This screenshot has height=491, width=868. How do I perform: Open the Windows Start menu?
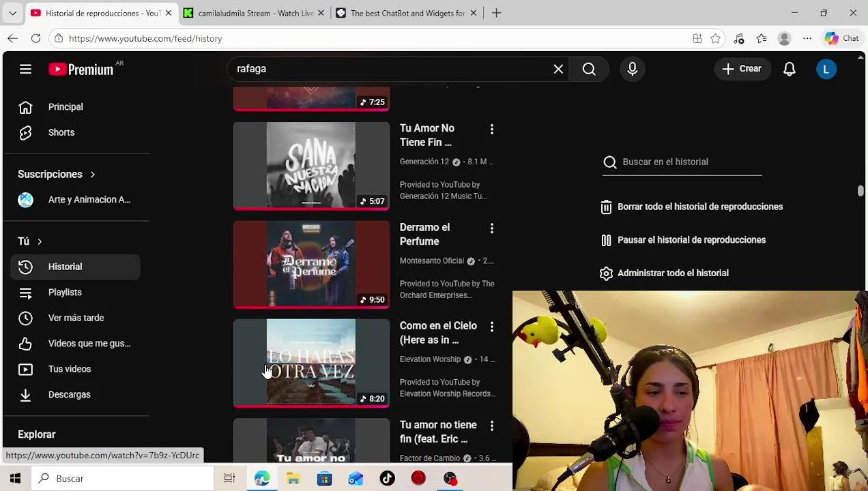click(15, 479)
